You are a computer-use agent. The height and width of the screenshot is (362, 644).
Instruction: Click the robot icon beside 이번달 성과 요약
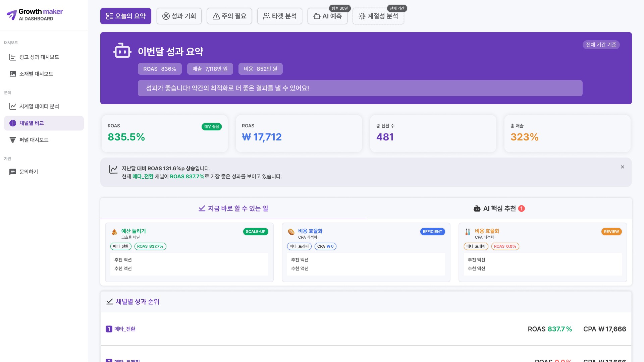pyautogui.click(x=122, y=51)
